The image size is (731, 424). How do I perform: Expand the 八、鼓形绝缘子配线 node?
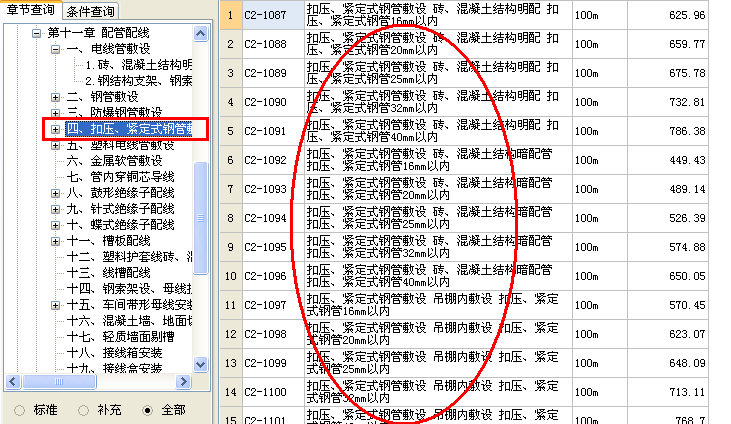(55, 193)
